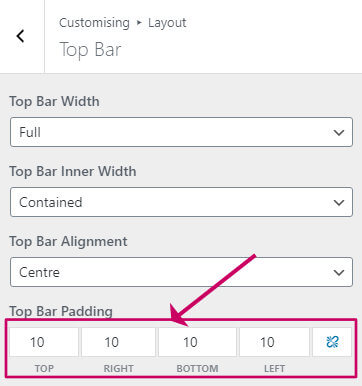
Task: Select the Right padding input field
Action: point(118,342)
